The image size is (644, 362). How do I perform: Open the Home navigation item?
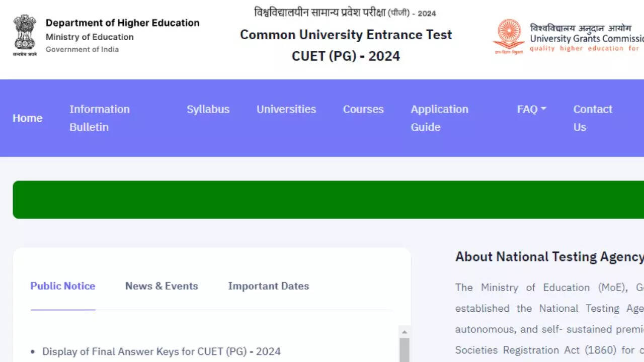click(27, 118)
